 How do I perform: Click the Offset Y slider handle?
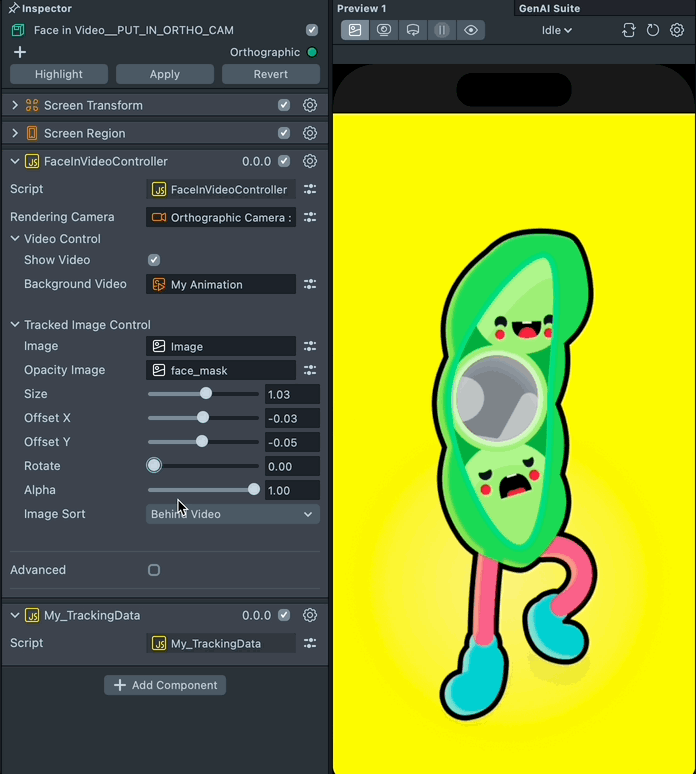pyautogui.click(x=202, y=441)
